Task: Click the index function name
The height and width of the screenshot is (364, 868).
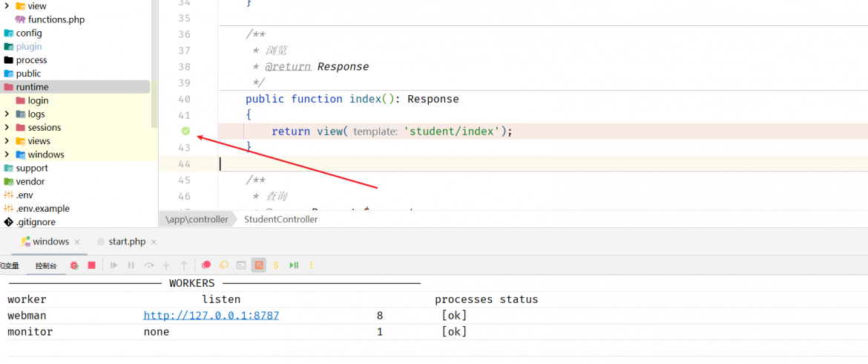Action: click(365, 99)
